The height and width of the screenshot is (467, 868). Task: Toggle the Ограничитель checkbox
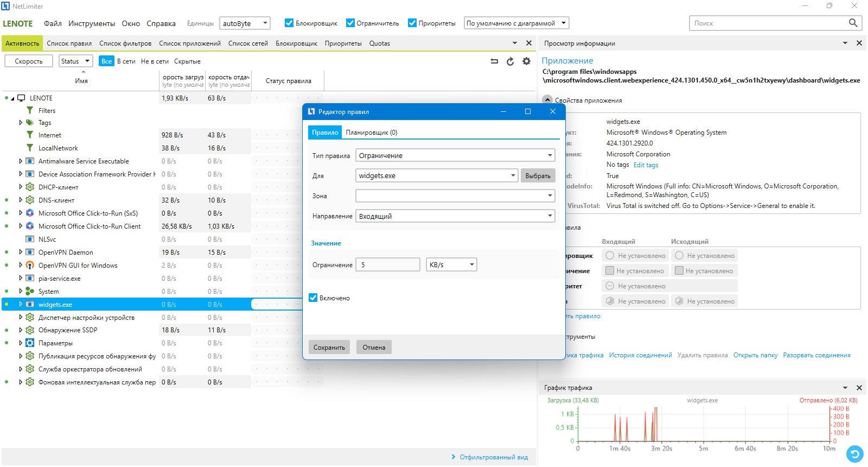click(x=350, y=23)
